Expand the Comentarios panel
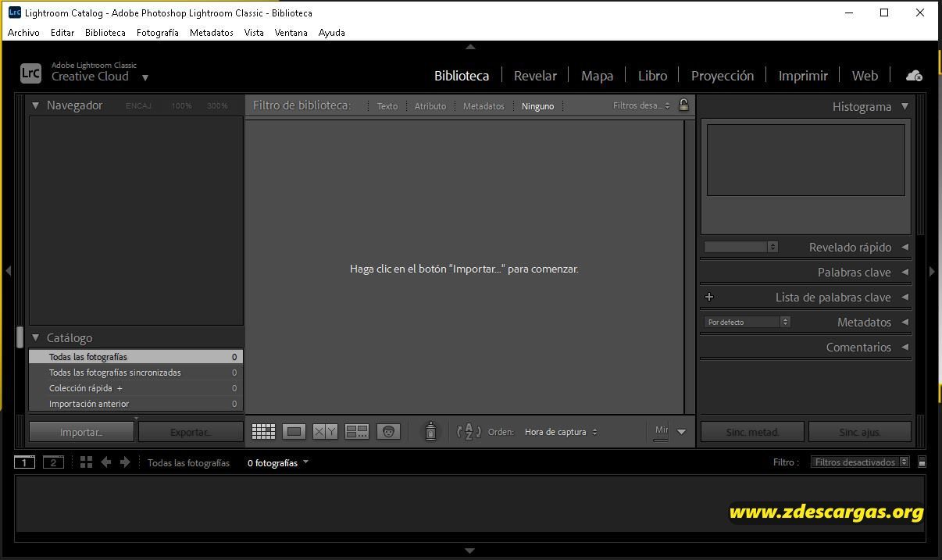 (905, 347)
